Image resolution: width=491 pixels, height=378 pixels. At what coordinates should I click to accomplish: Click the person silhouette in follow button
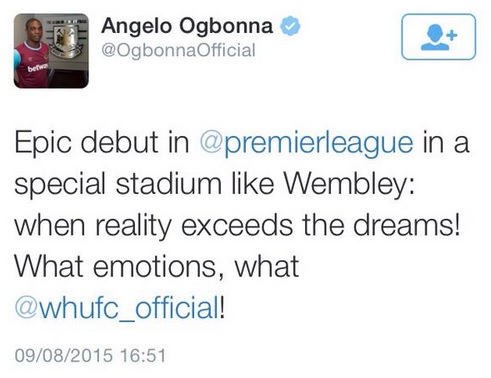(x=434, y=37)
